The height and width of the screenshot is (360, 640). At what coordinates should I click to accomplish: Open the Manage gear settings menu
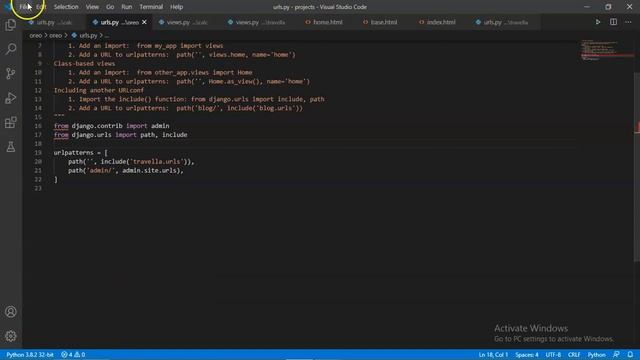[x=11, y=336]
